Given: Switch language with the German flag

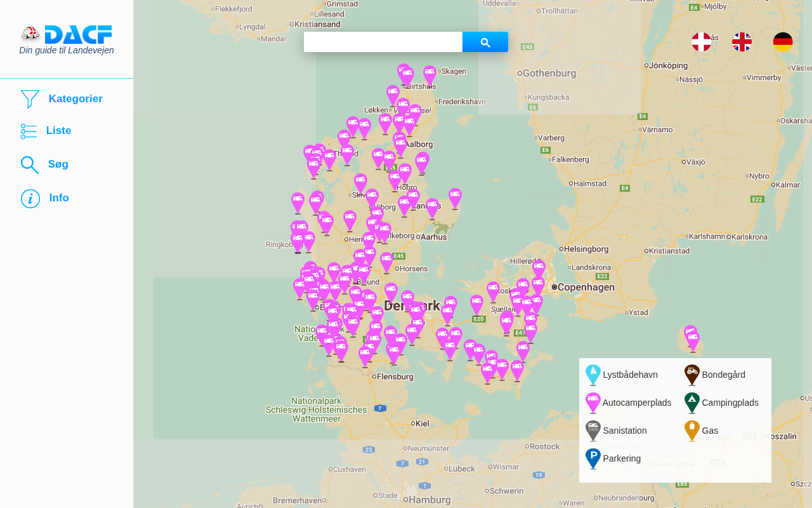Looking at the screenshot, I should click(783, 42).
